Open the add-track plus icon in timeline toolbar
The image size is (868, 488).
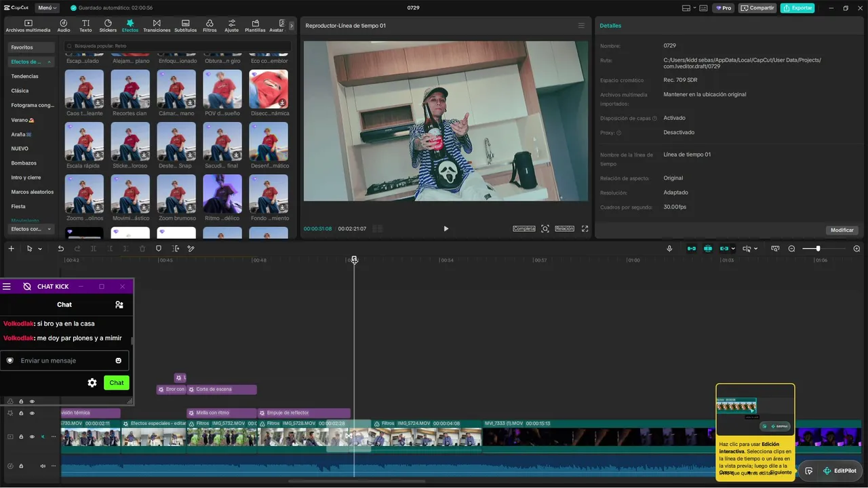[11, 249]
